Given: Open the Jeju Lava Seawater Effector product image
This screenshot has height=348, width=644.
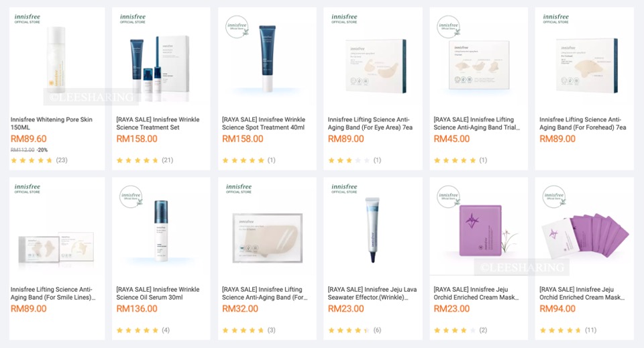Looking at the screenshot, I should [x=372, y=230].
